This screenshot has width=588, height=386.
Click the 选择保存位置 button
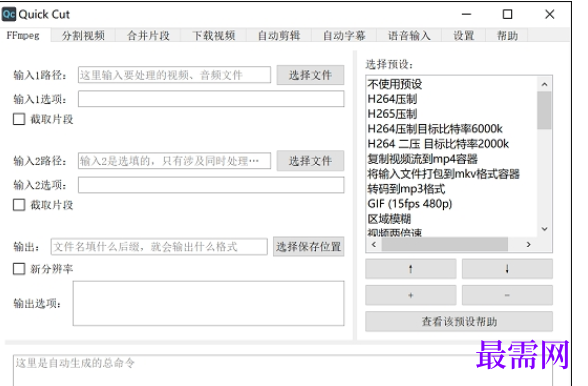[x=309, y=246]
